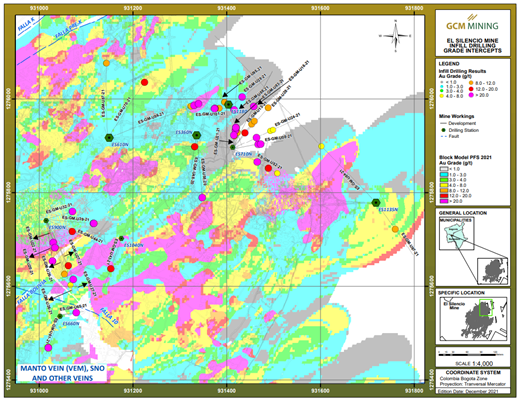Select the Drilling Station symbol in legend

(x=443, y=130)
